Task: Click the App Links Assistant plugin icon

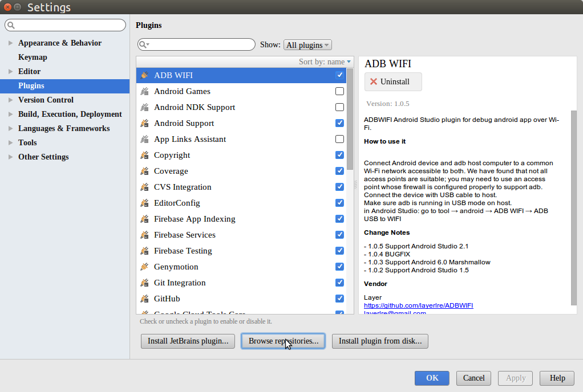Action: [x=145, y=139]
